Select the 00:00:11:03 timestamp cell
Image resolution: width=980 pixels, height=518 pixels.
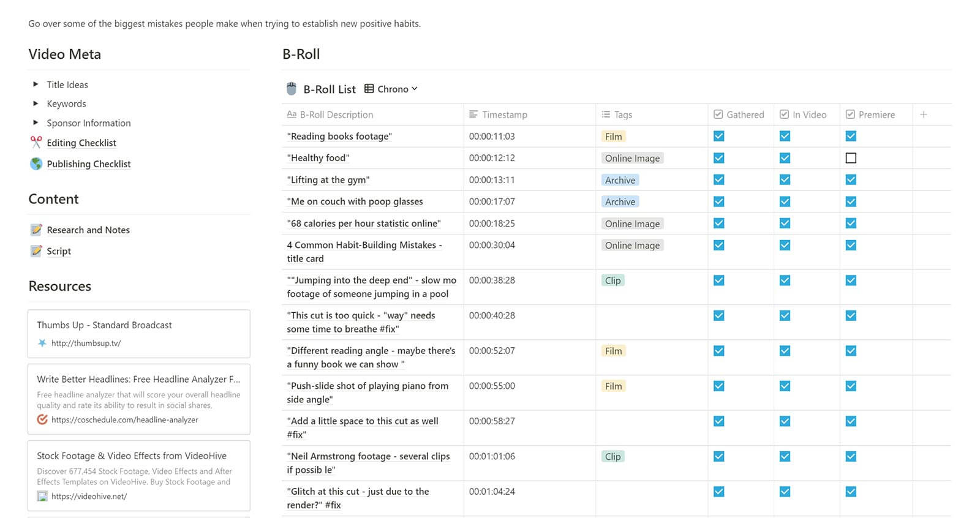(x=530, y=137)
